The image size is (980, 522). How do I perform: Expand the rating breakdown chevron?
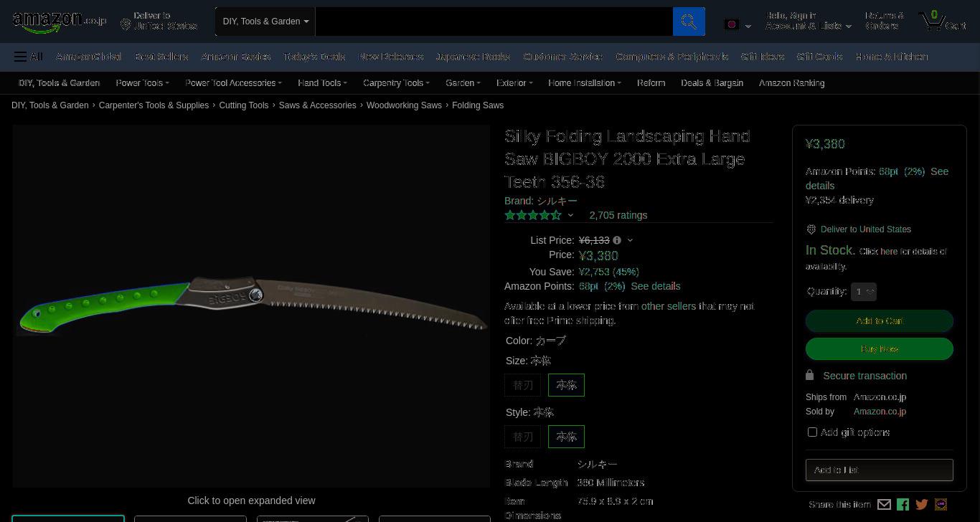[570, 215]
